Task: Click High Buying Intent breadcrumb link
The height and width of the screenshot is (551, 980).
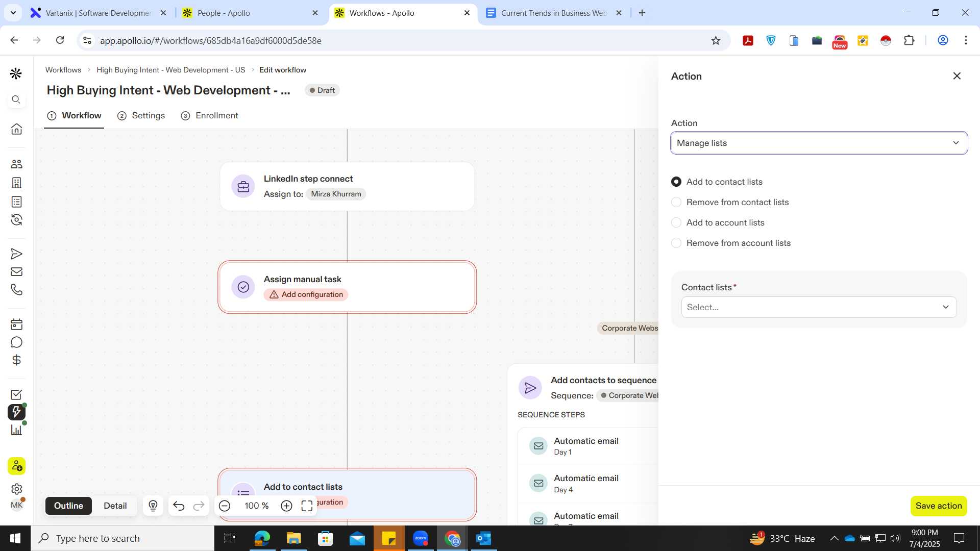Action: [x=171, y=70]
